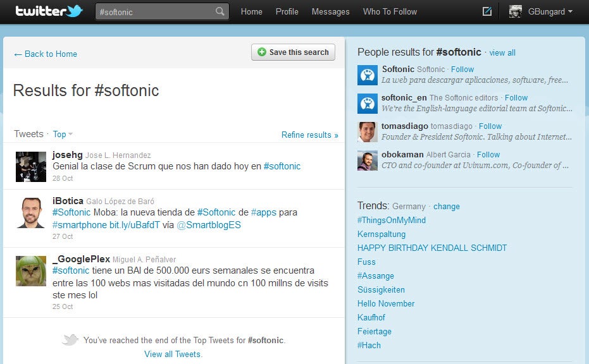
Task: Go to Who To Follow
Action: click(390, 11)
